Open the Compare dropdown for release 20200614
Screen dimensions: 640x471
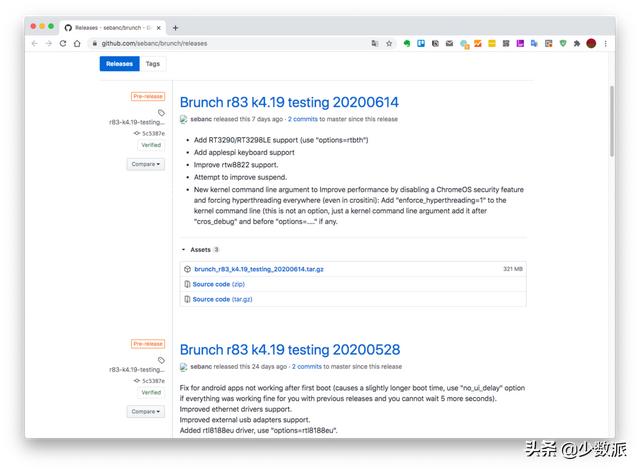[x=146, y=164]
